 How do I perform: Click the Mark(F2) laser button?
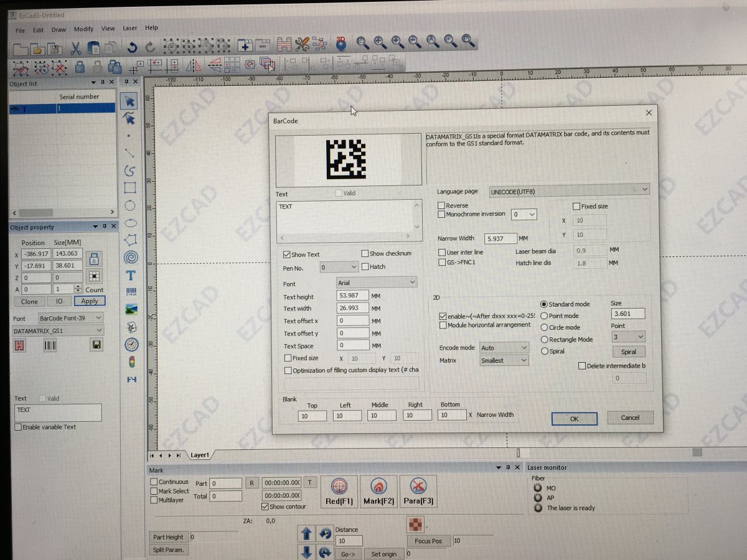(378, 492)
